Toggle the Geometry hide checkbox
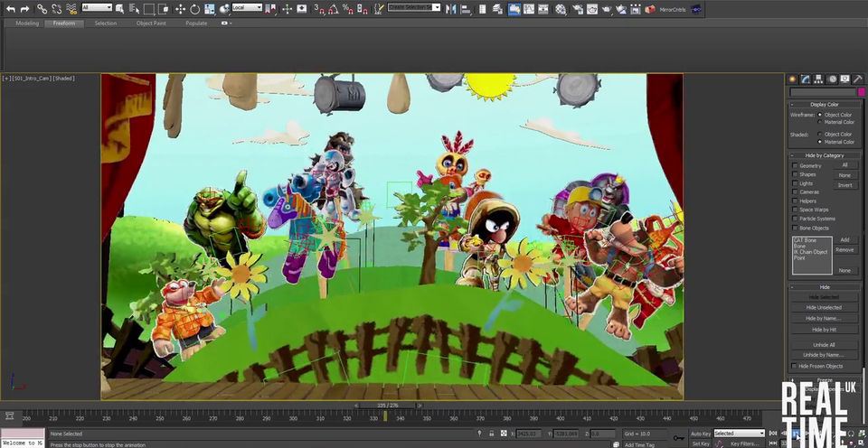The width and height of the screenshot is (868, 448). pos(795,165)
